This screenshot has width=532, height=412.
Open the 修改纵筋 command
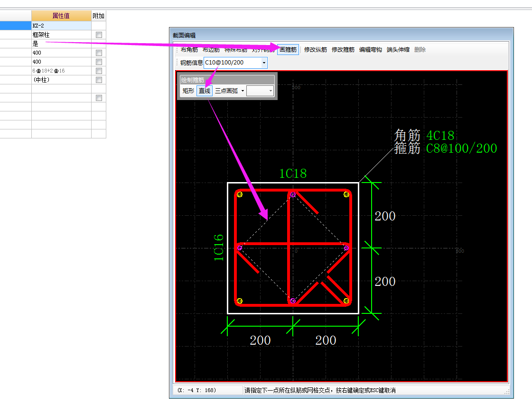(x=316, y=50)
